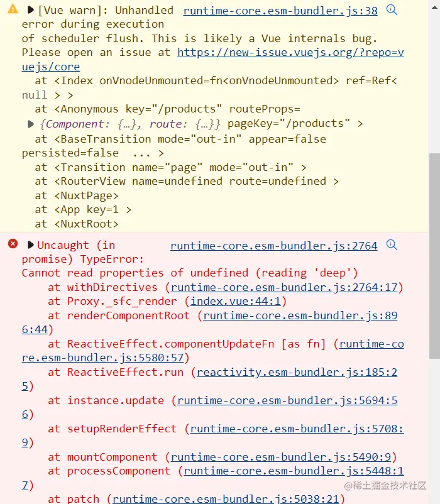Click the scrollbar up arrow
This screenshot has height=504, width=440.
point(434,7)
